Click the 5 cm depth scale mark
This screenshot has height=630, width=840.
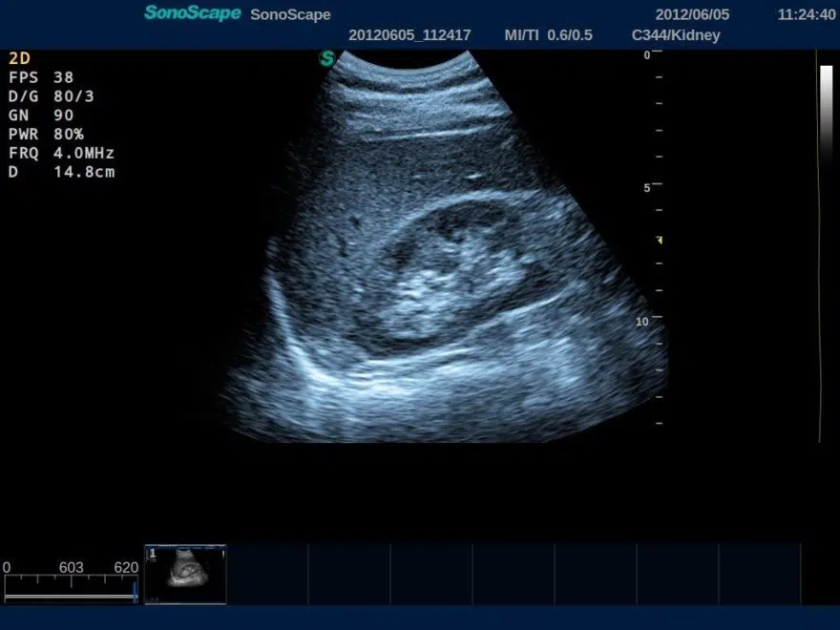pos(646,187)
